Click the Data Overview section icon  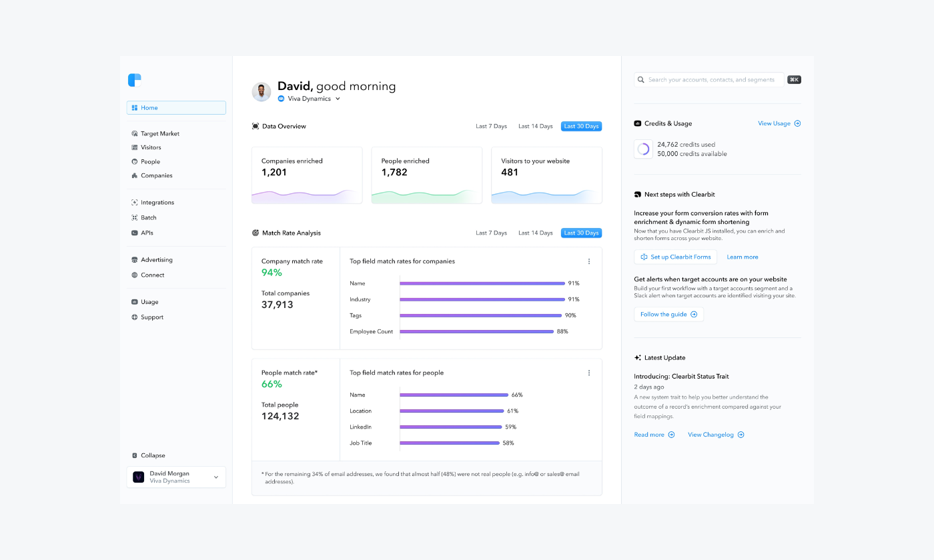256,126
